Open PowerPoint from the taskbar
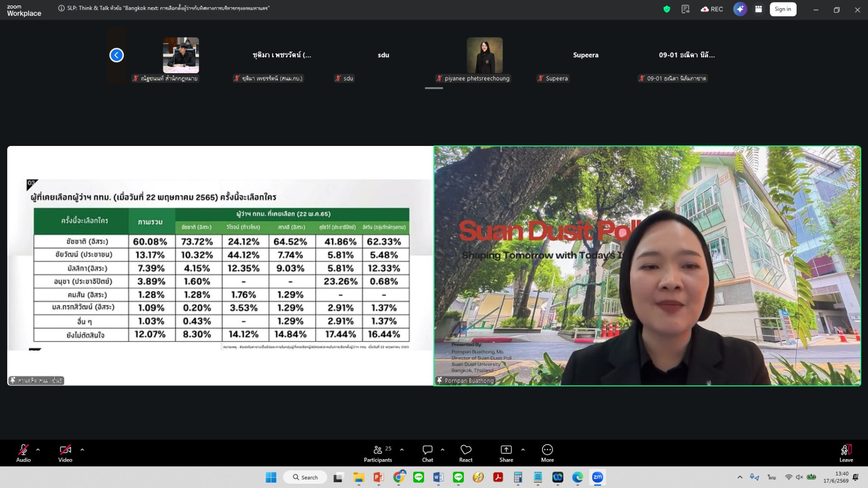 (379, 477)
